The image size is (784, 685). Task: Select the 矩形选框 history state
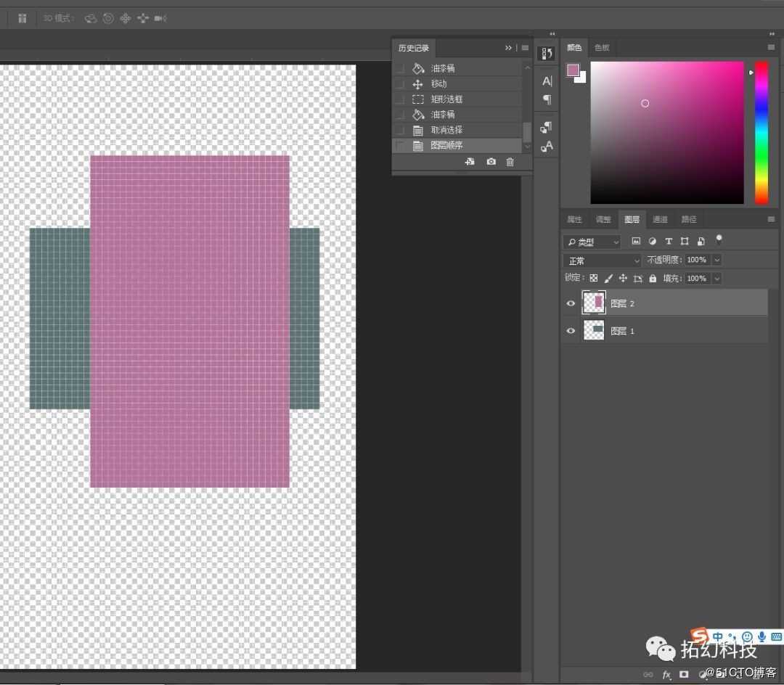(x=446, y=99)
